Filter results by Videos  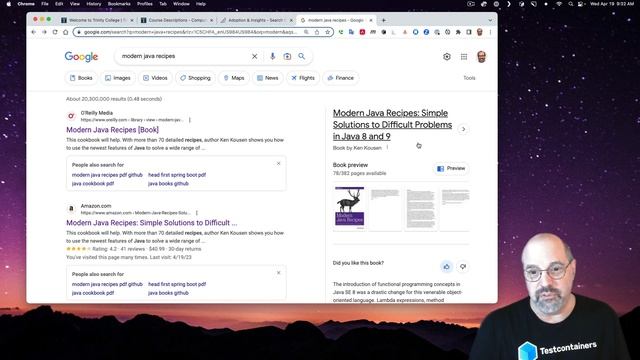pyautogui.click(x=155, y=78)
